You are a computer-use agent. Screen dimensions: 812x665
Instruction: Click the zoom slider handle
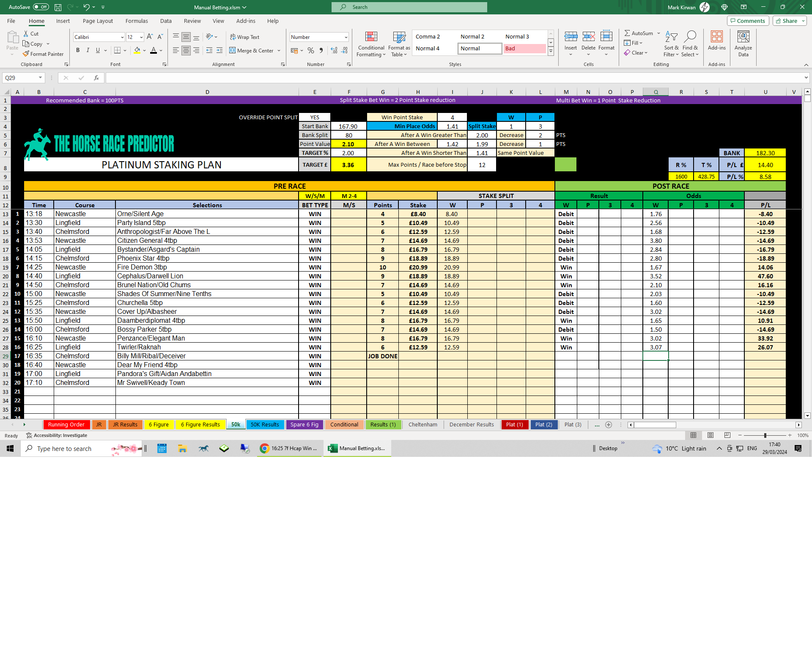click(765, 435)
